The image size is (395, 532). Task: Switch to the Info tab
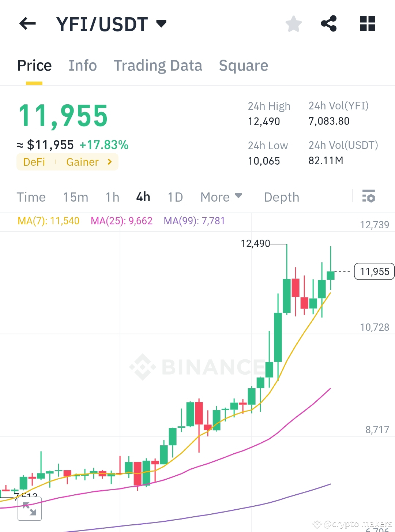pyautogui.click(x=82, y=65)
